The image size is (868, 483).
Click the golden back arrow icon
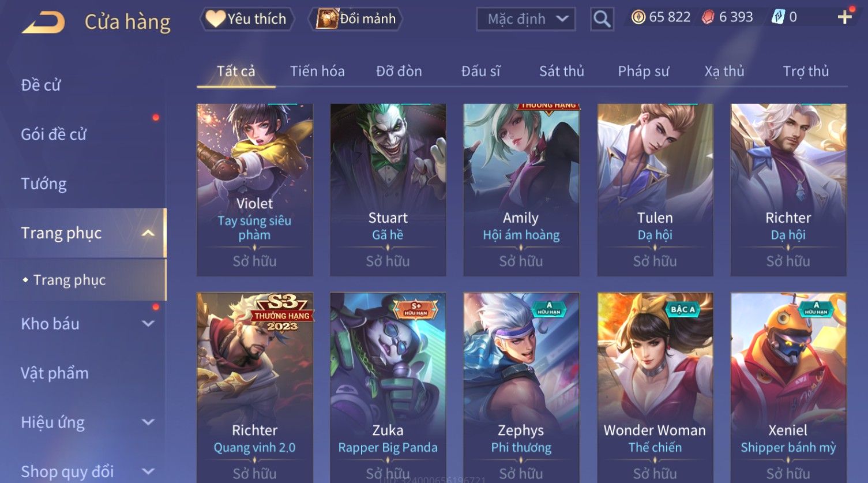[44, 23]
